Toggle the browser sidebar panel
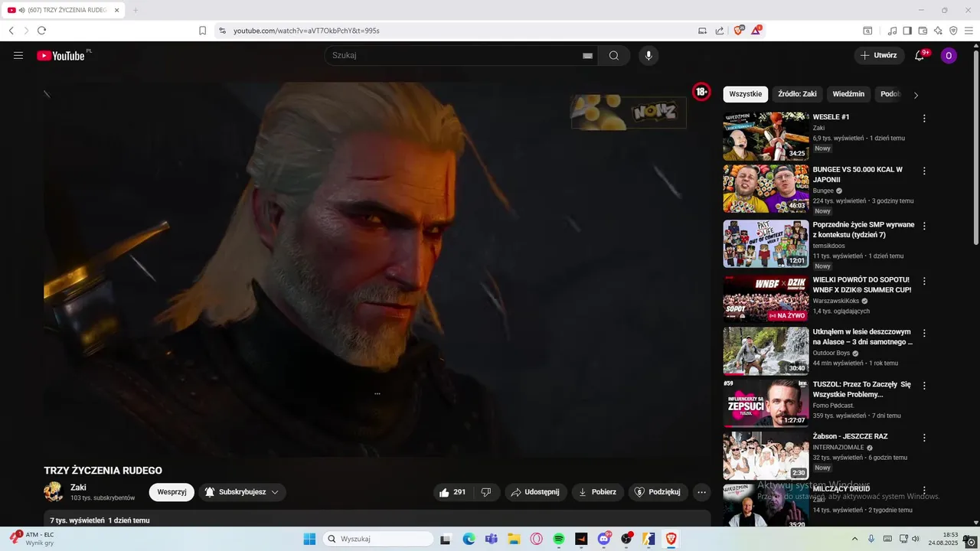 point(907,31)
